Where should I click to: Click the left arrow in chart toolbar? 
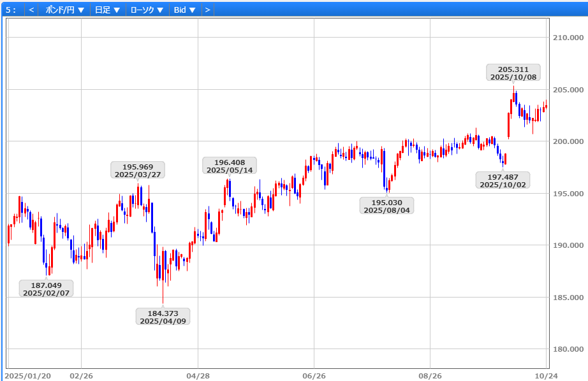(x=31, y=10)
